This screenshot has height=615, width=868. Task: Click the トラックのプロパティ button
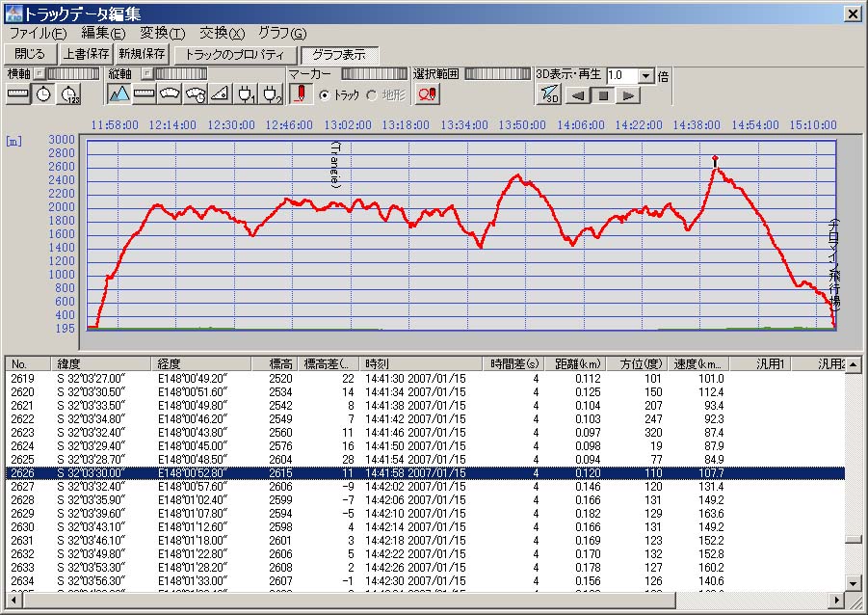[x=235, y=54]
